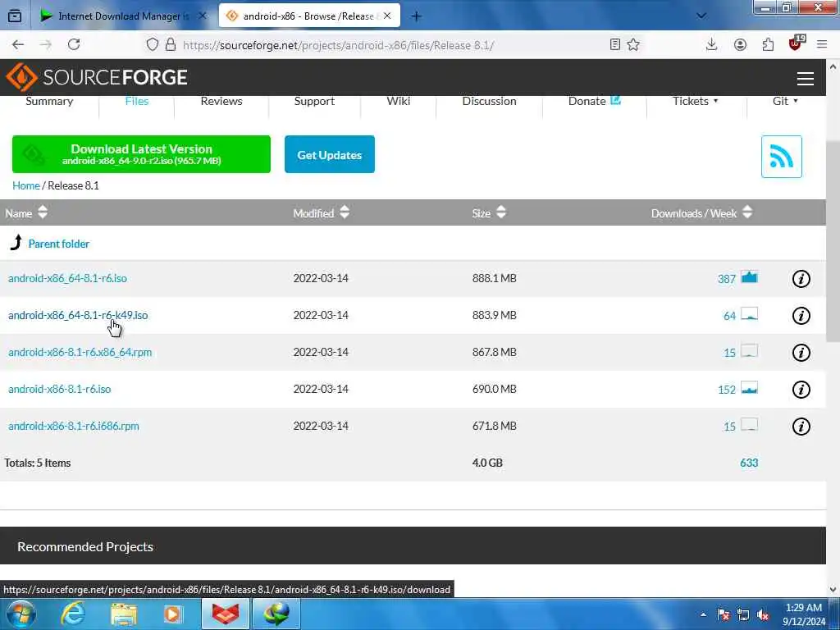
Task: Open Firefox view icon in tab bar
Action: click(x=15, y=16)
